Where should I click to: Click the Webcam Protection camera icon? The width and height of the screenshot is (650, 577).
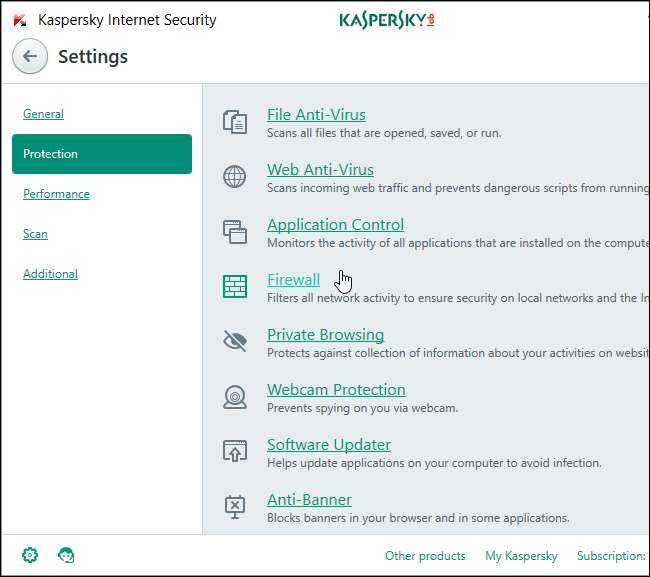(x=235, y=397)
